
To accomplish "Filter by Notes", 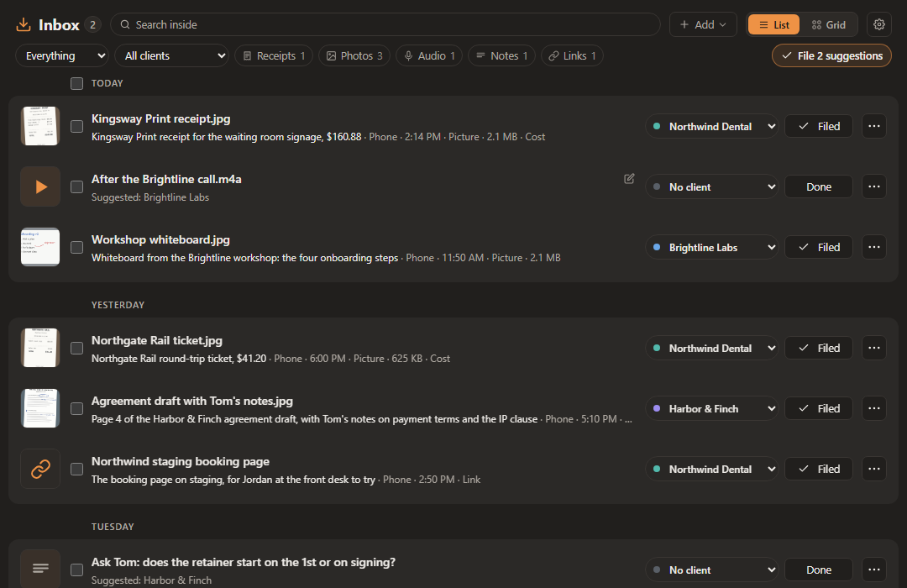I will [x=501, y=55].
